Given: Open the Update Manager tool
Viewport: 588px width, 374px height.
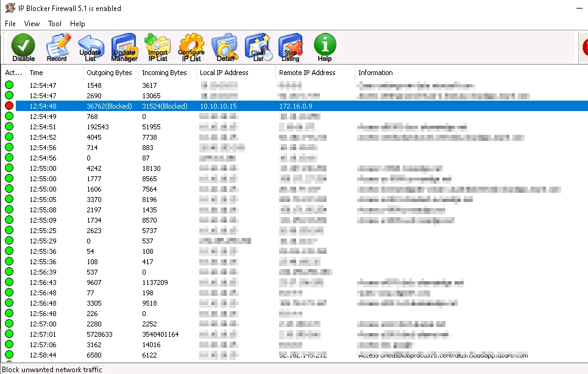Looking at the screenshot, I should point(124,48).
